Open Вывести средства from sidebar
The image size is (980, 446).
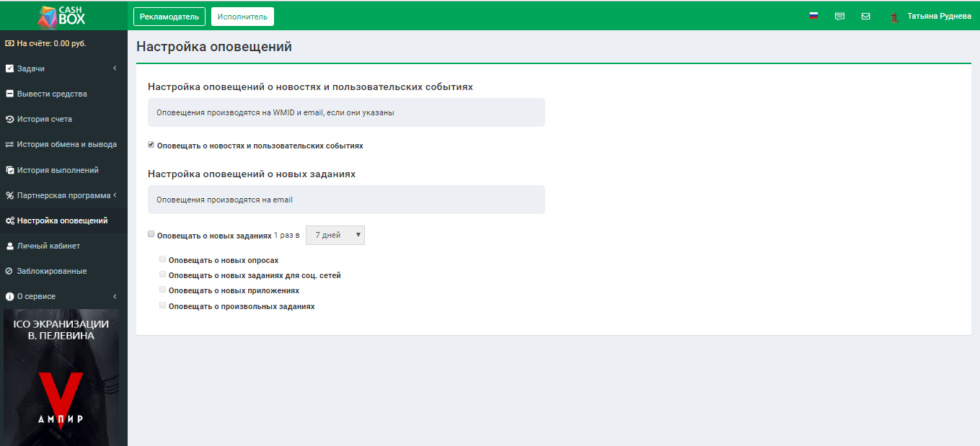click(50, 93)
